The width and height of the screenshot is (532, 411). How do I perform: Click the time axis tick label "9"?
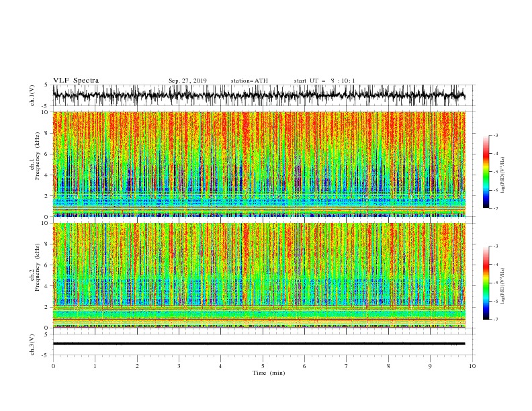[x=430, y=366]
